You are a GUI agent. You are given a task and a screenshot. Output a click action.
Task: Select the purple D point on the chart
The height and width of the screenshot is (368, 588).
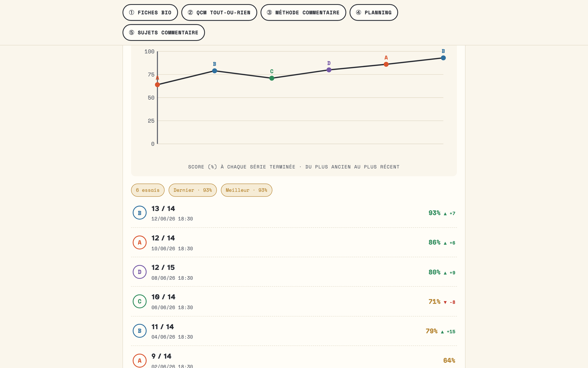click(x=329, y=70)
